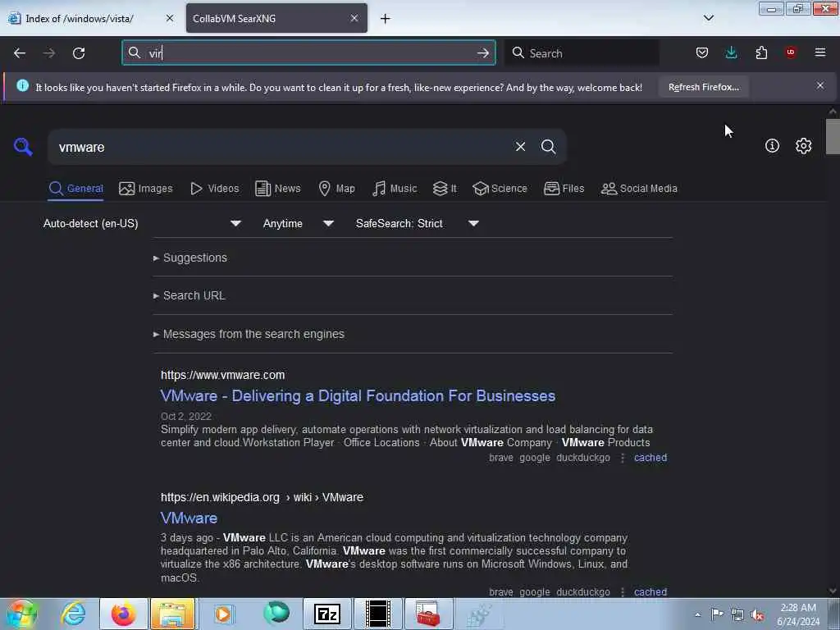Select the Firefox taskbar button
This screenshot has height=630, width=840.
tap(124, 614)
